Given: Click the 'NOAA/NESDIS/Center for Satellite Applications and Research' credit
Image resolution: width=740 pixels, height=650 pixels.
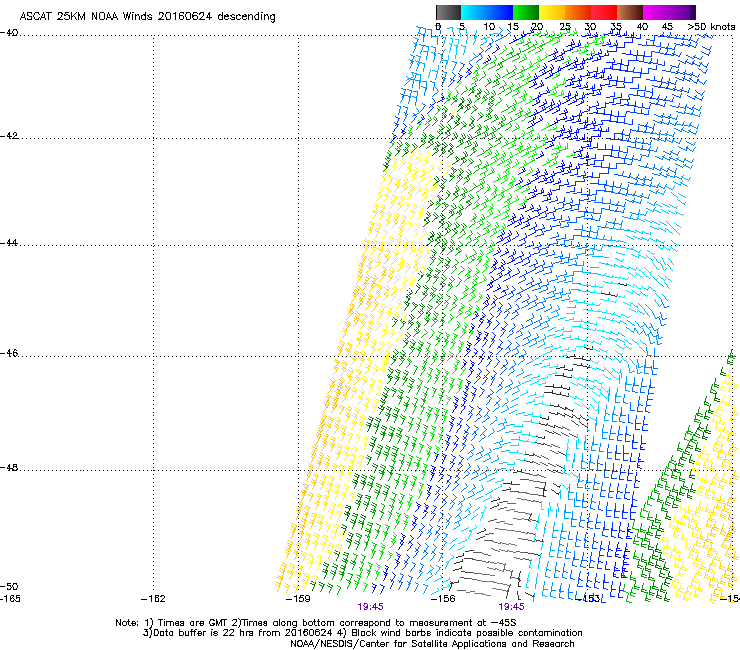Looking at the screenshot, I should pos(432,644).
